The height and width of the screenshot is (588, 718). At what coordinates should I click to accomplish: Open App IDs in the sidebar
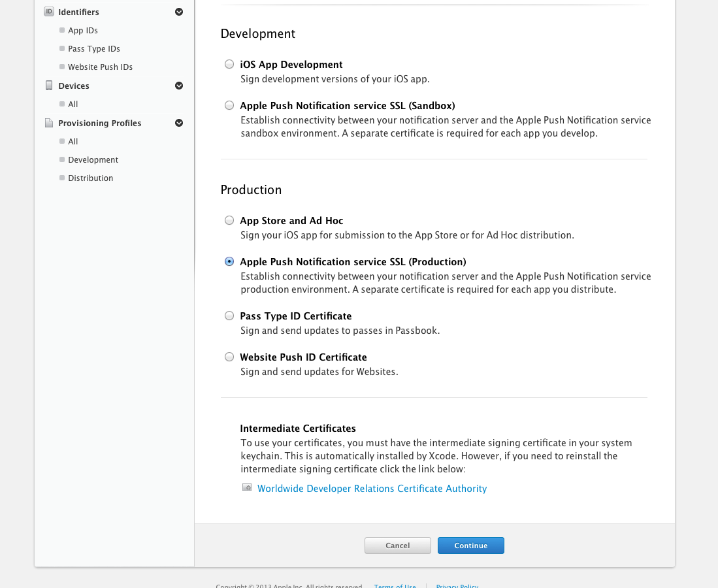point(83,30)
